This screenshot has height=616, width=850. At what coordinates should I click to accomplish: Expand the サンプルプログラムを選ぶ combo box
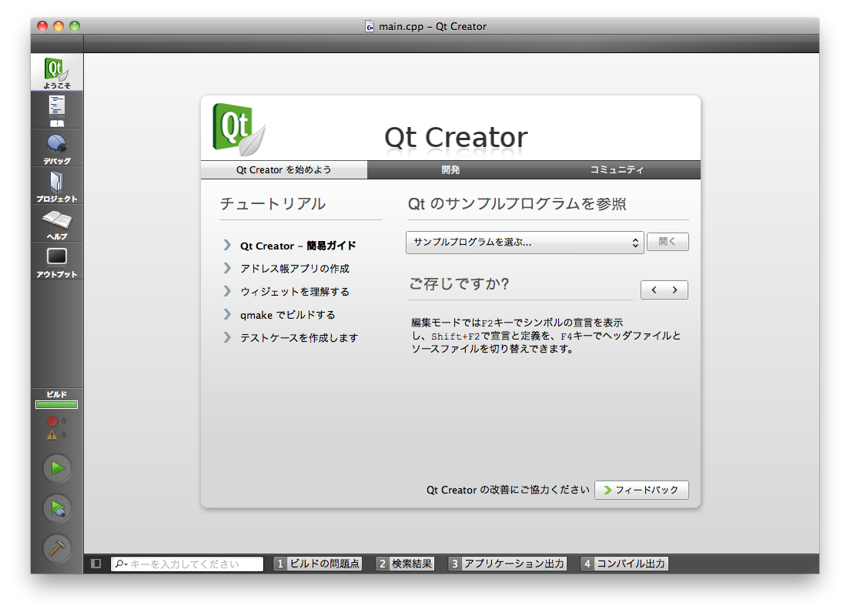pyautogui.click(x=524, y=243)
